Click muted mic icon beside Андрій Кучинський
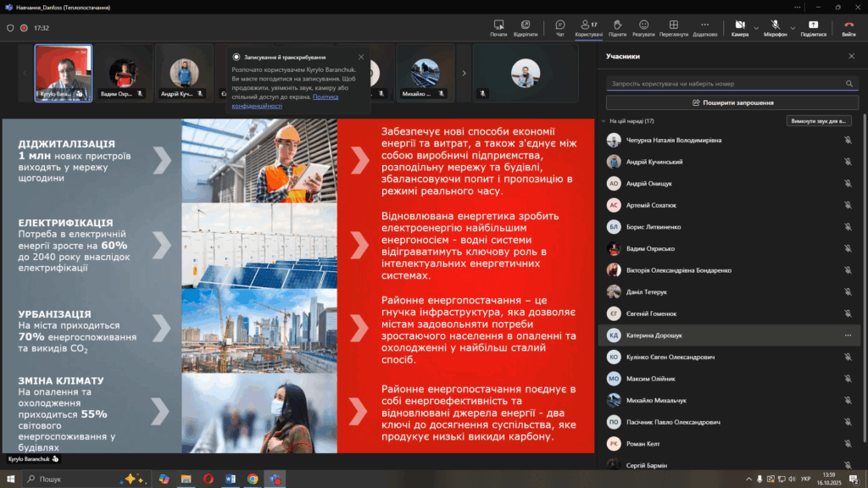The image size is (868, 488). (848, 161)
